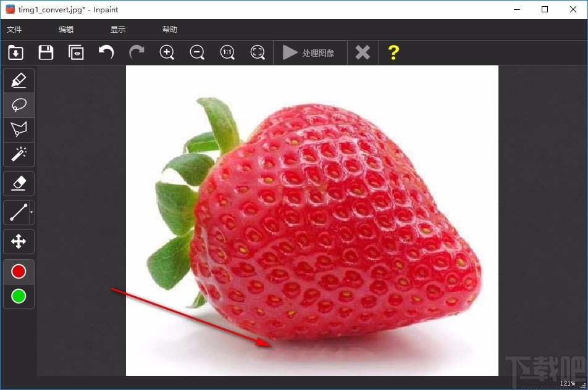This screenshot has width=588, height=390.
Task: Open the 显示 menu
Action: (x=118, y=29)
